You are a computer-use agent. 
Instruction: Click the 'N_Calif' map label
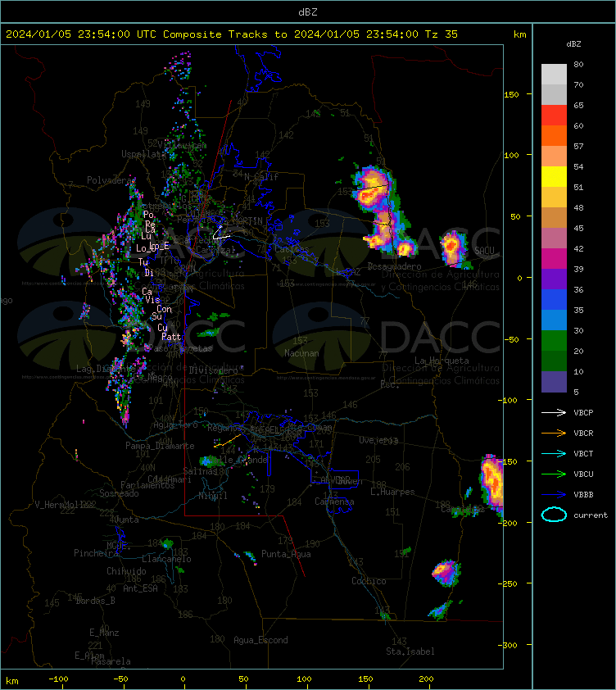[x=261, y=177]
